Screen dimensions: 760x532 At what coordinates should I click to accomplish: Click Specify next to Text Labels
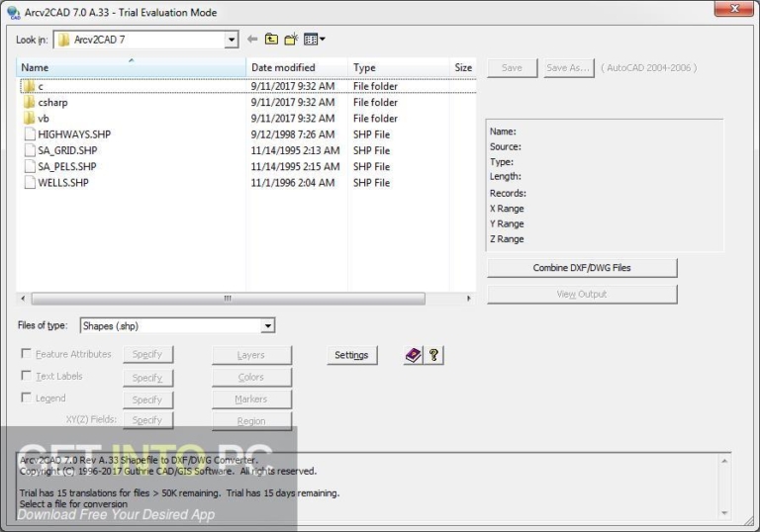click(147, 378)
